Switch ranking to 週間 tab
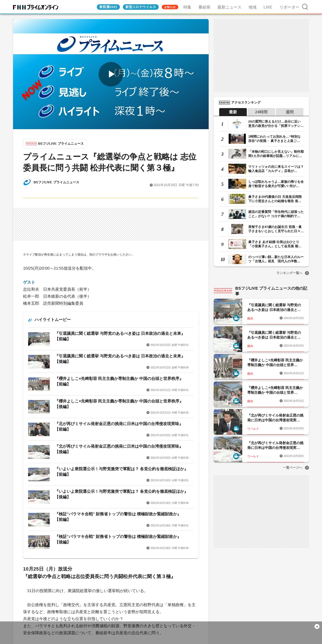 tap(289, 112)
